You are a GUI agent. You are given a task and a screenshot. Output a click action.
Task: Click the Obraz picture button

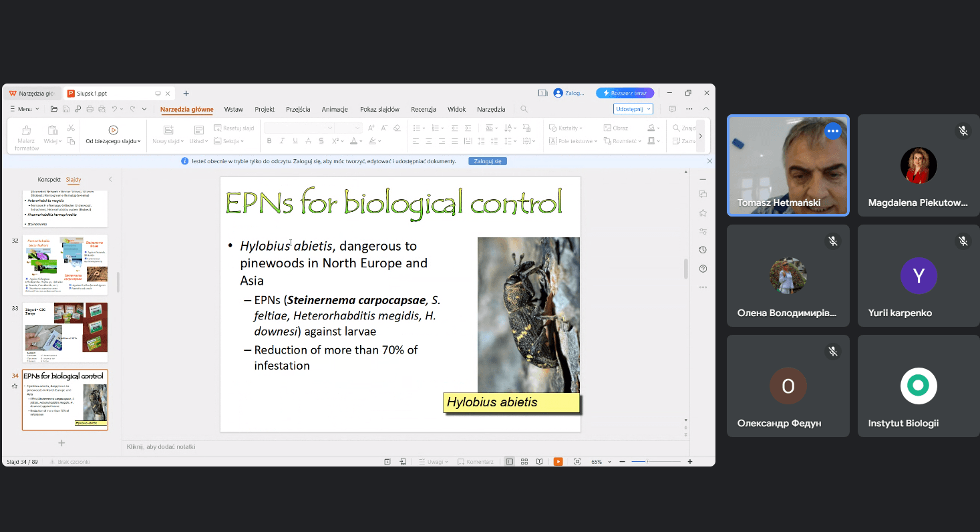coord(616,128)
